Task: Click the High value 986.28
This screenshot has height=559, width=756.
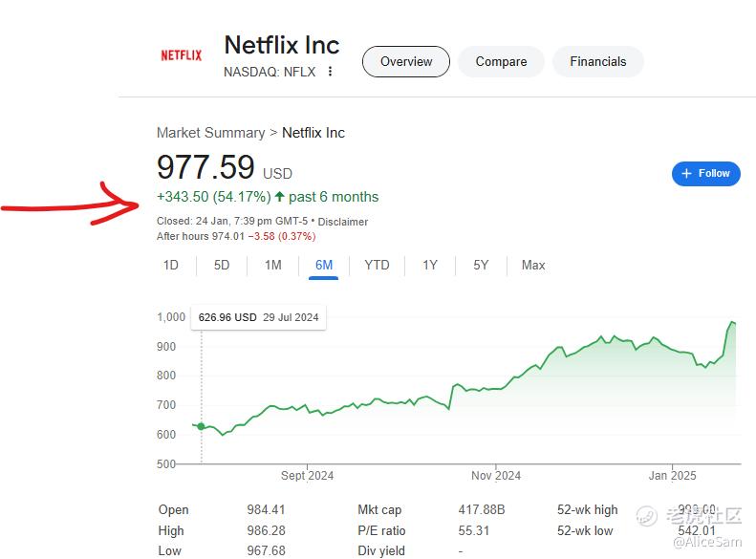Action: [266, 530]
